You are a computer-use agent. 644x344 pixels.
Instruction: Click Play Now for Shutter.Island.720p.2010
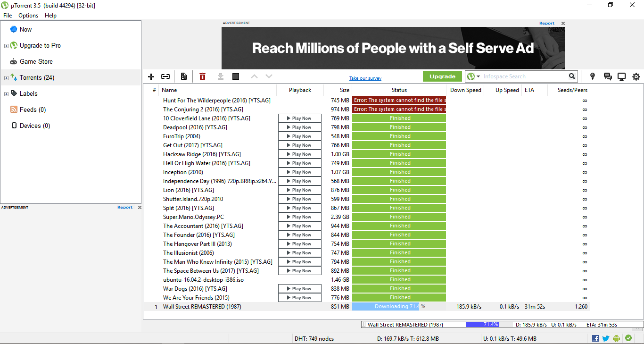[300, 199]
